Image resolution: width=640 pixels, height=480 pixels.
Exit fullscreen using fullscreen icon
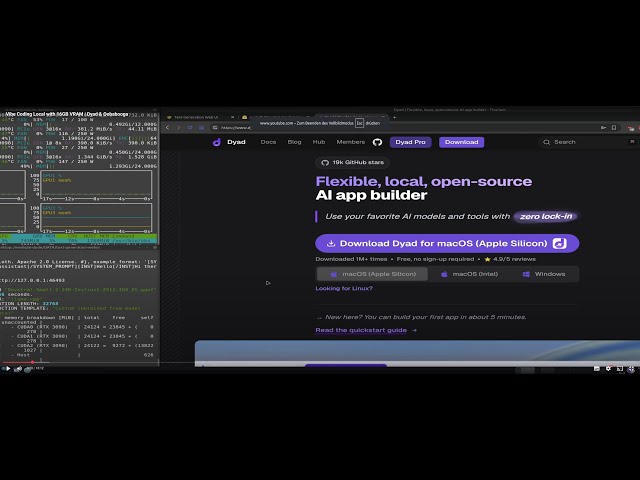[x=631, y=369]
